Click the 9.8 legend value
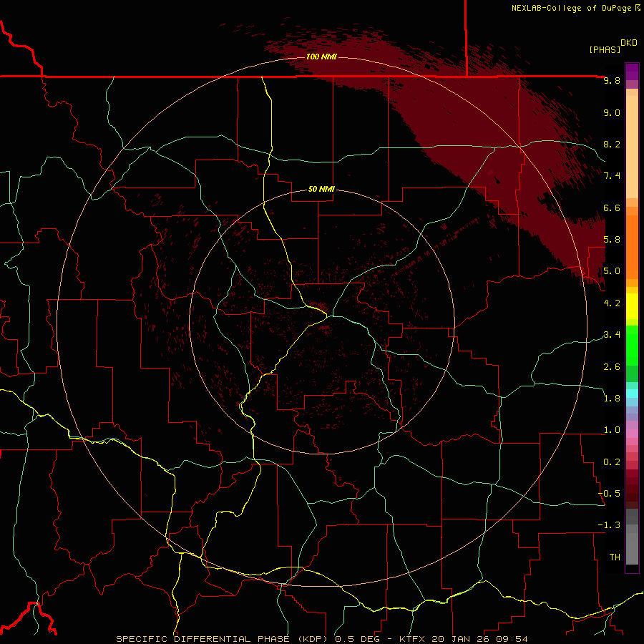The width and height of the screenshot is (644, 644). click(612, 80)
